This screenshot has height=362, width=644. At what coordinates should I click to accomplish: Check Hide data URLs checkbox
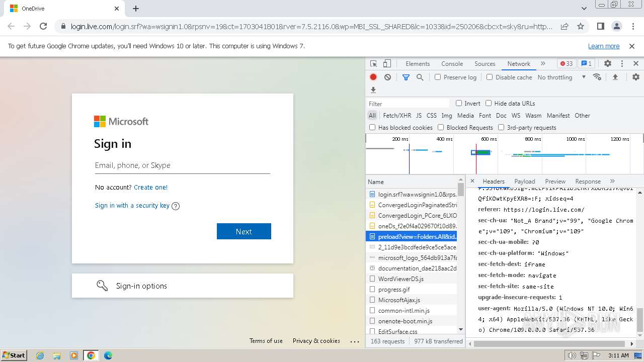(x=489, y=103)
